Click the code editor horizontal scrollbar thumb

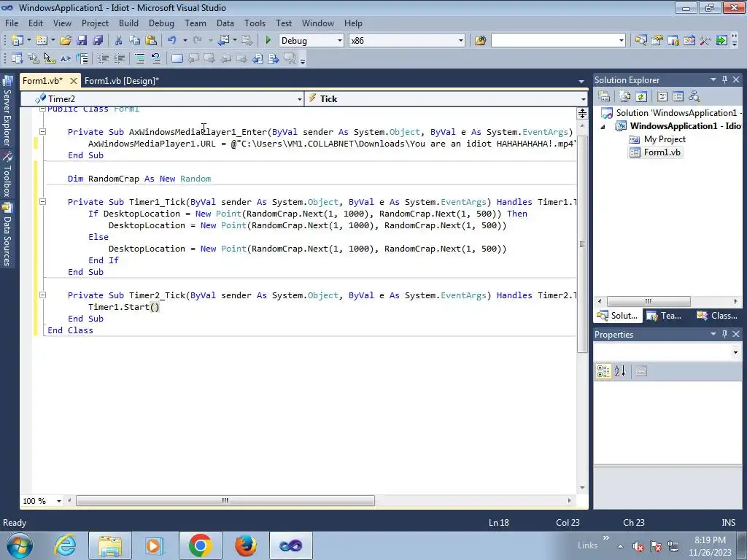225,500
